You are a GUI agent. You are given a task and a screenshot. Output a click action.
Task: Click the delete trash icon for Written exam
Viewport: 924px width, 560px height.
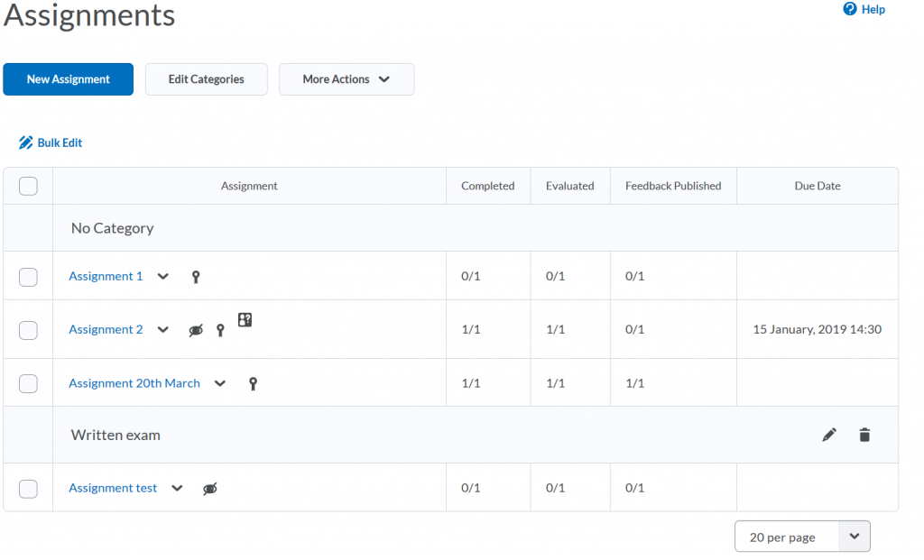(x=864, y=434)
